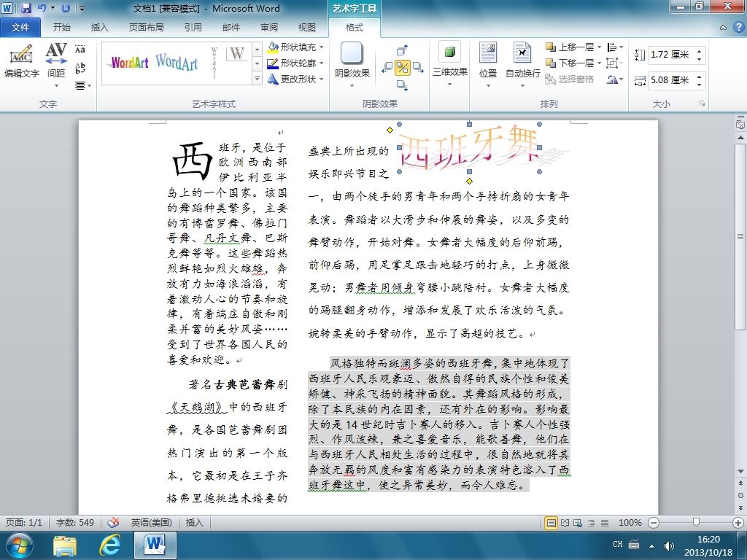Open the 位置 position dropdown
This screenshot has width=747, height=560.
[488, 65]
